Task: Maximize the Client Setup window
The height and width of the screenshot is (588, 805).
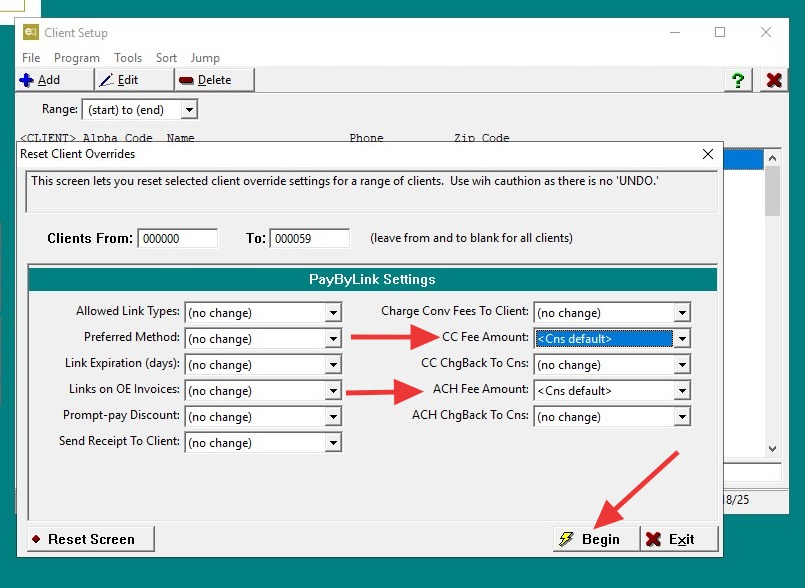Action: click(x=720, y=32)
